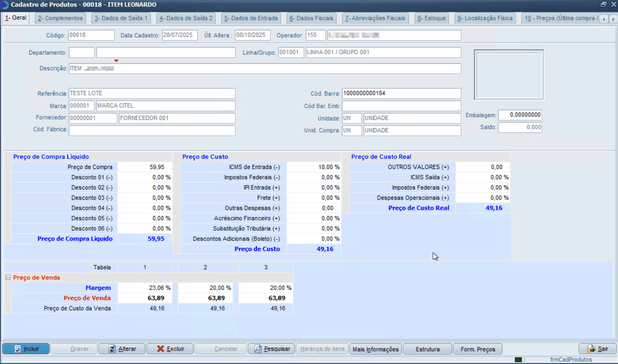Select the Departamento code field
618x364 pixels.
82,53
